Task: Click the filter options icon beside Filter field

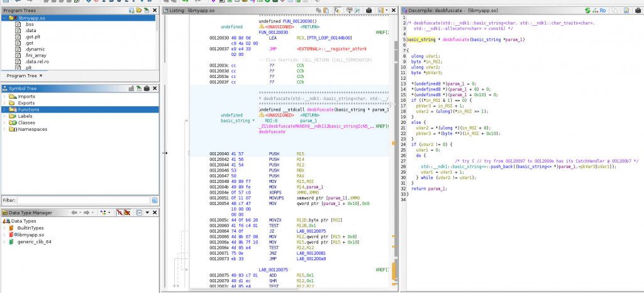Action: (153, 200)
